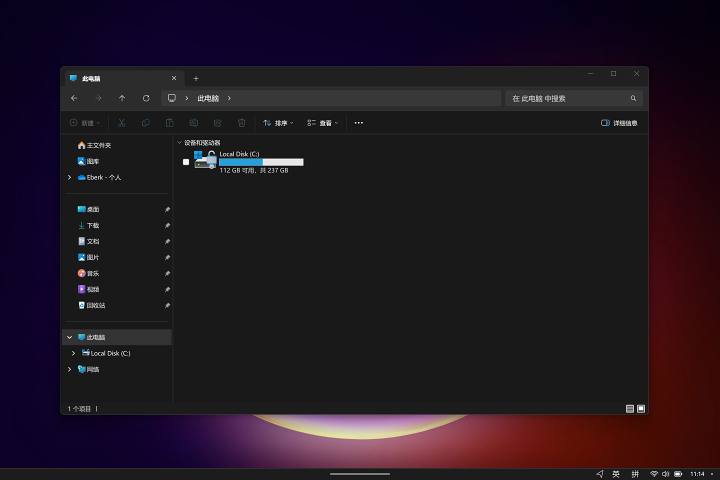Screen dimensions: 720x480
Task: Click the refresh icon in navigation bar
Action: tap(146, 98)
